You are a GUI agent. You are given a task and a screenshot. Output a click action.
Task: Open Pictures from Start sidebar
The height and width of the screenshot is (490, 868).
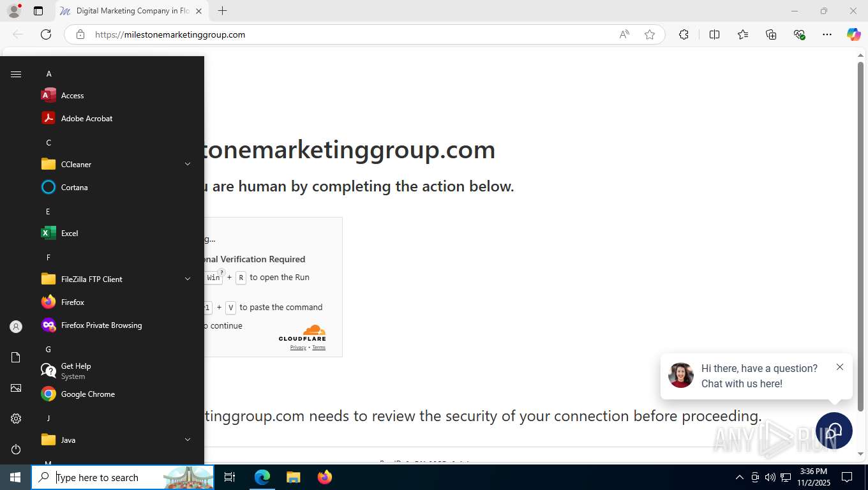point(16,388)
